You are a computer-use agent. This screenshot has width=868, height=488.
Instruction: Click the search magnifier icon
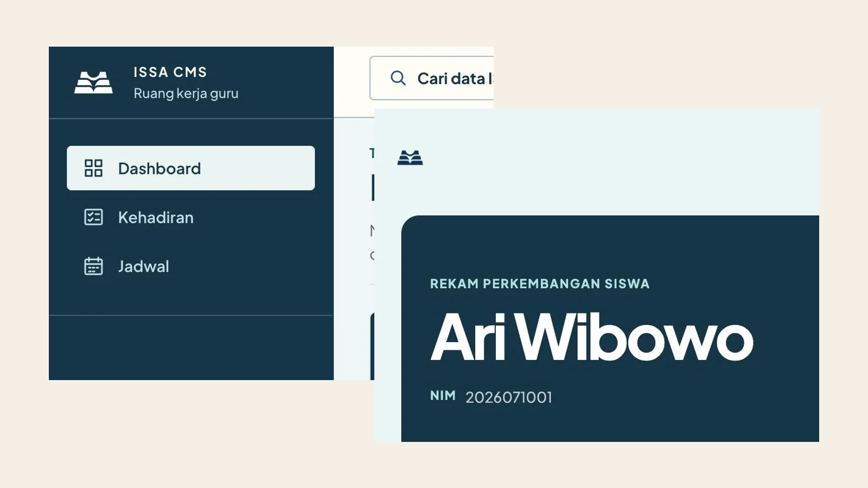[x=398, y=78]
